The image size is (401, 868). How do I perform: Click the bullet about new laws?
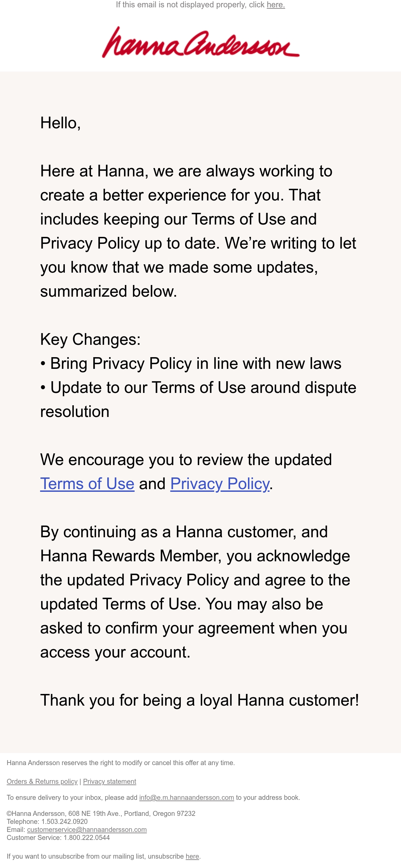pyautogui.click(x=191, y=363)
